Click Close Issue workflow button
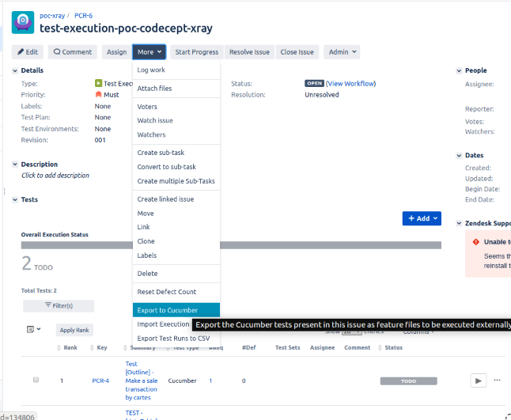 (x=297, y=52)
